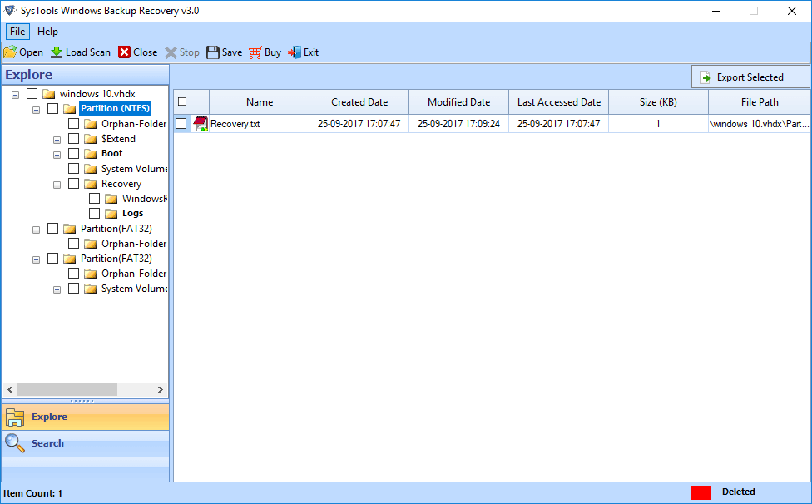This screenshot has height=504, width=812.
Task: Open the File menu
Action: [17, 32]
